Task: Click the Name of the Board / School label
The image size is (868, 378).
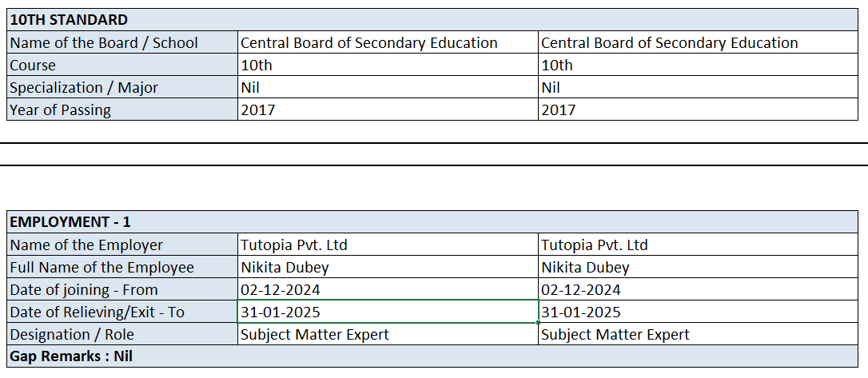Action: click(104, 43)
